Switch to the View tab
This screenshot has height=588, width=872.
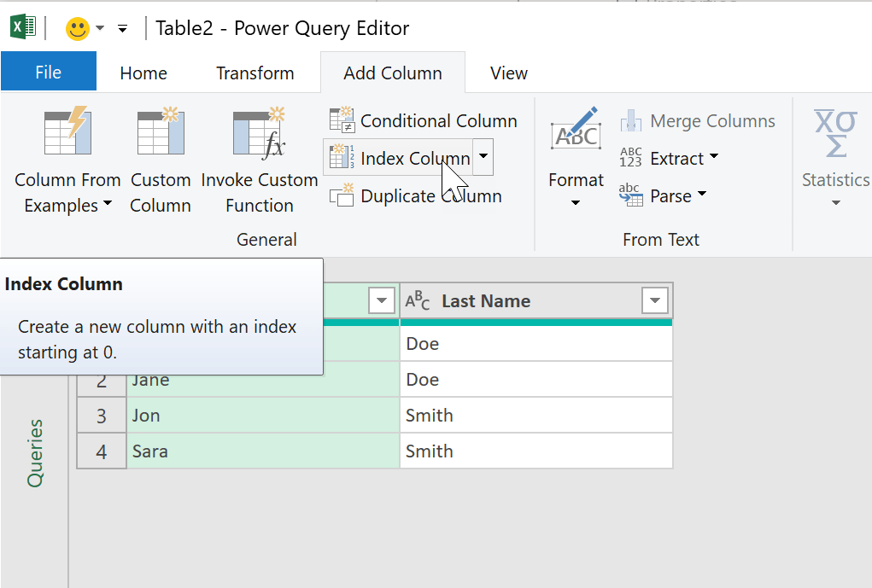508,73
